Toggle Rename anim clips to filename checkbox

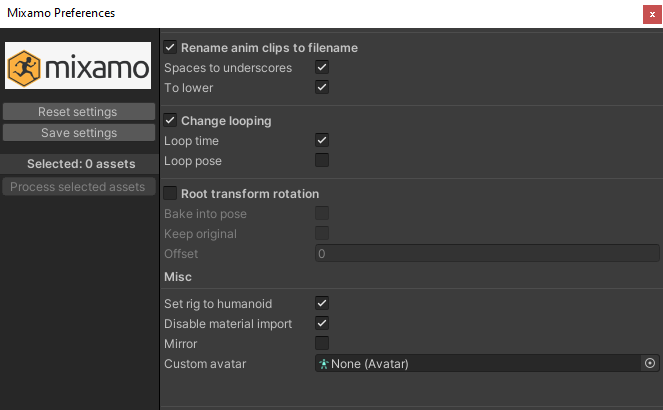pyautogui.click(x=170, y=47)
